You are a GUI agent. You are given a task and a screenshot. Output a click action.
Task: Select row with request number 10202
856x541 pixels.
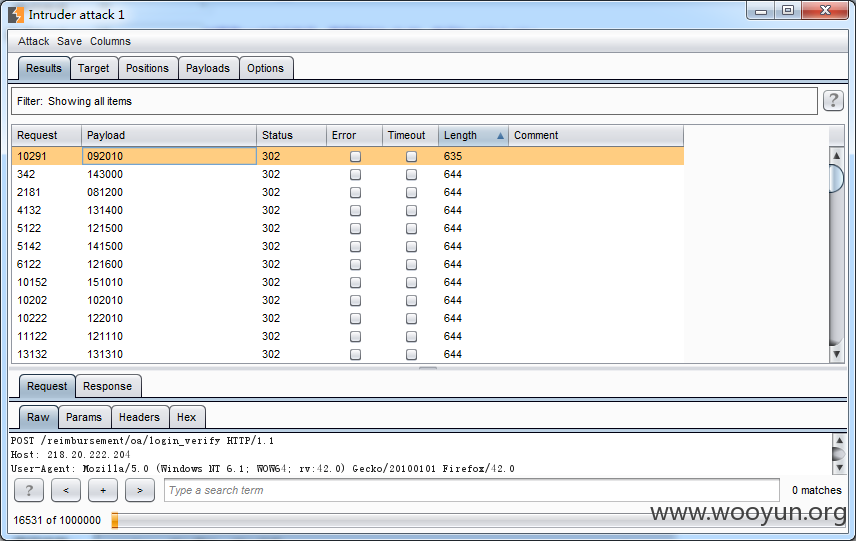(x=348, y=301)
